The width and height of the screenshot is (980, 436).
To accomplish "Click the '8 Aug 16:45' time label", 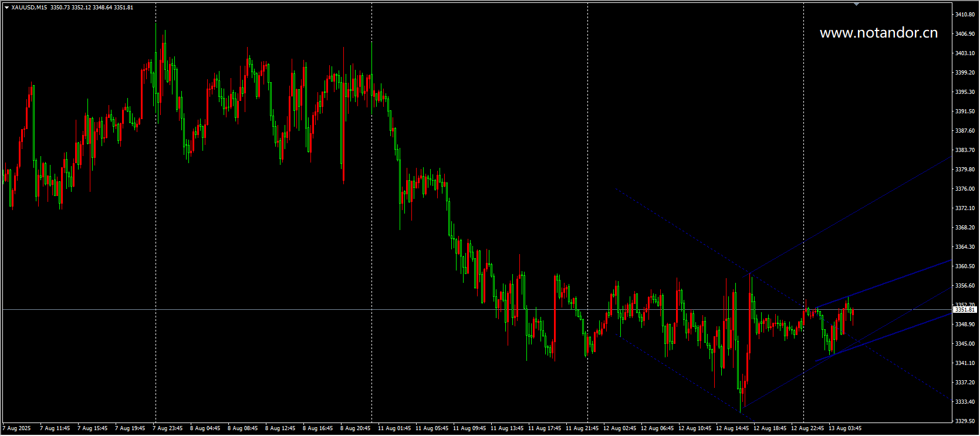I will coord(317,428).
